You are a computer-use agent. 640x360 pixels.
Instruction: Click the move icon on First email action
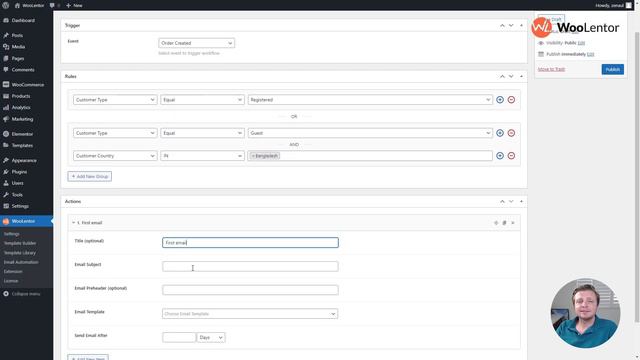496,223
